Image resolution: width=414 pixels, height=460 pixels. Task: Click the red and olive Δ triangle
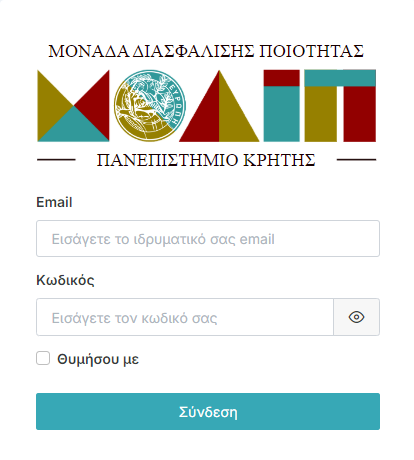219,106
